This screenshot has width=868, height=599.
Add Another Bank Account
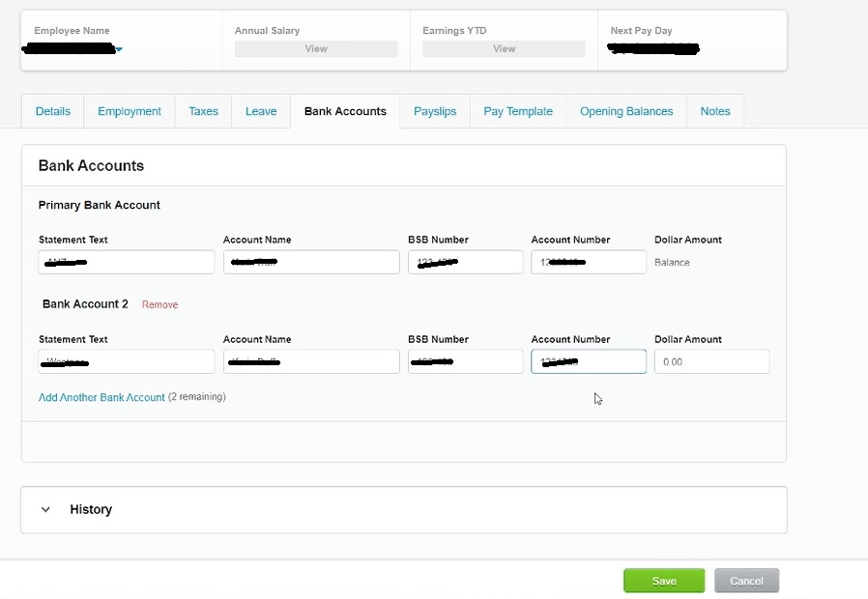click(101, 397)
